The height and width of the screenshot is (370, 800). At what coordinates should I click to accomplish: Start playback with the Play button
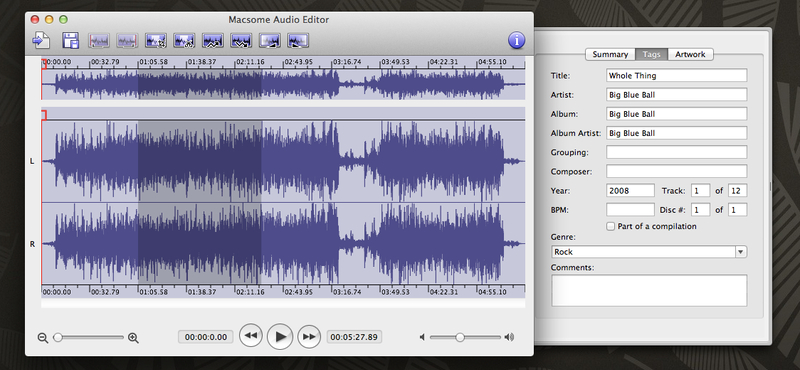pyautogui.click(x=280, y=336)
